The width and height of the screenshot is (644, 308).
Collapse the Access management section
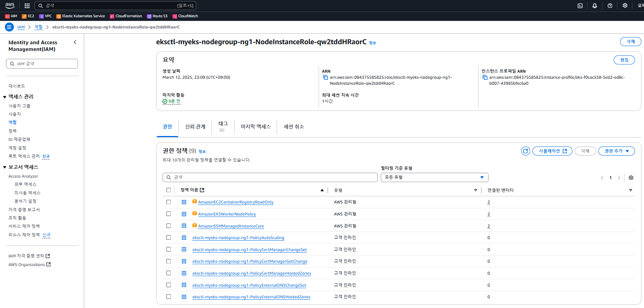point(4,97)
